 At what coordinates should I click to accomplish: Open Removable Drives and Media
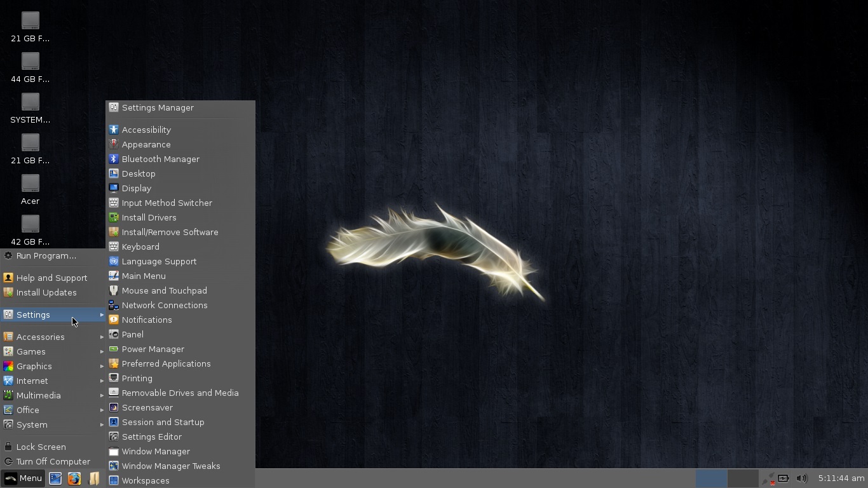180,393
